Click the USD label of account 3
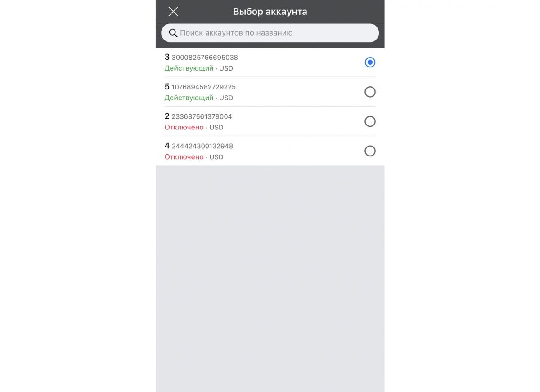 coord(226,68)
